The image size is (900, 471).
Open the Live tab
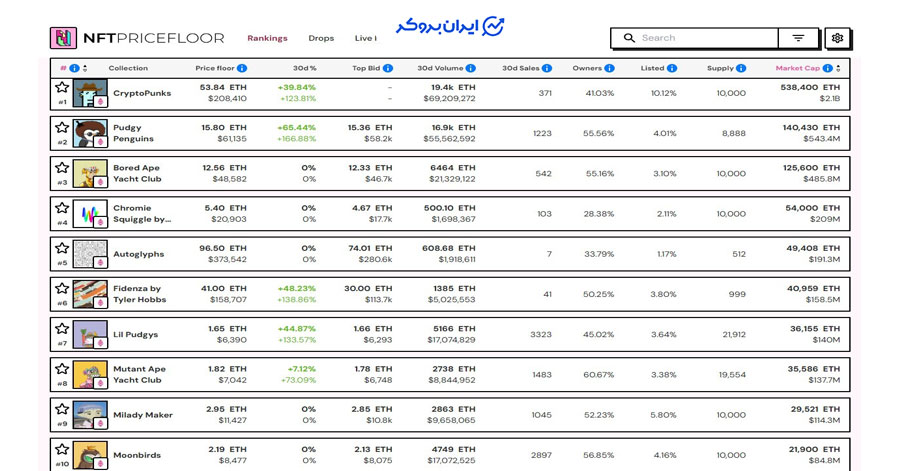(x=366, y=38)
